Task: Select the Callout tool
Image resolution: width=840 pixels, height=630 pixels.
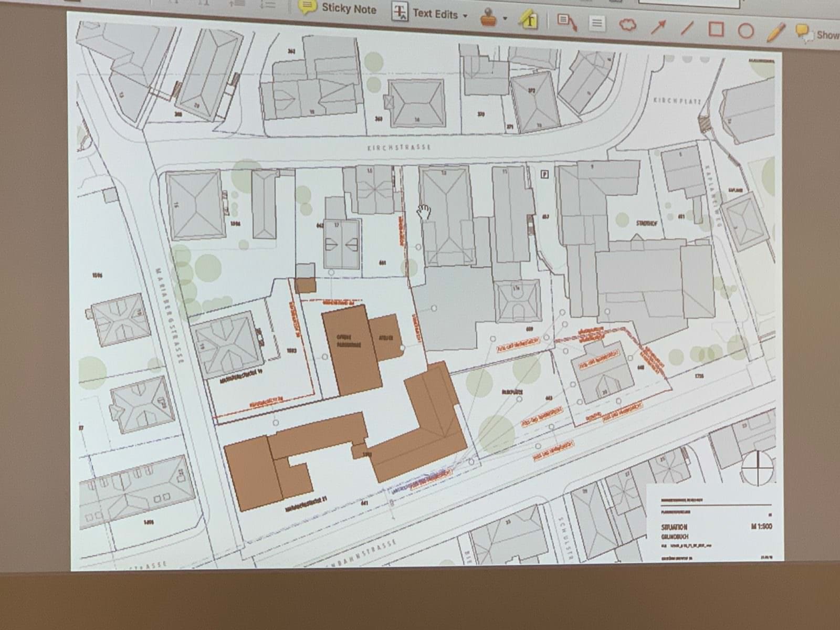Action: point(566,23)
